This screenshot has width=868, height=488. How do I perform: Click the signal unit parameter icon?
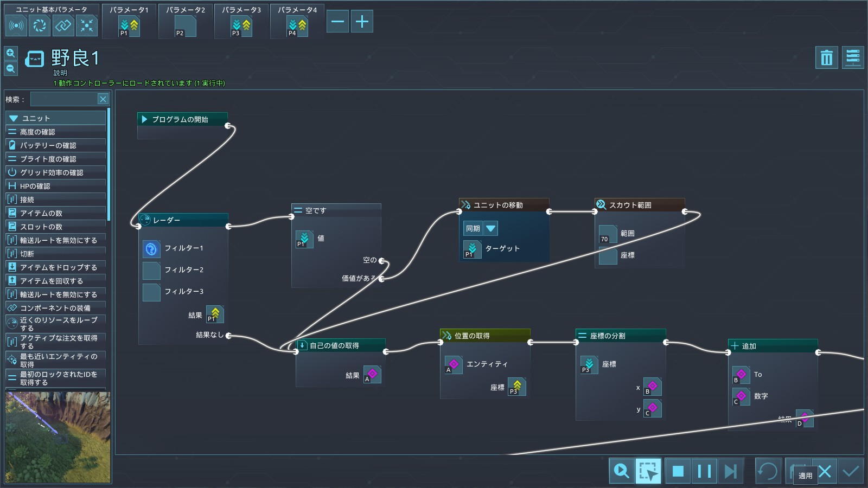point(17,25)
